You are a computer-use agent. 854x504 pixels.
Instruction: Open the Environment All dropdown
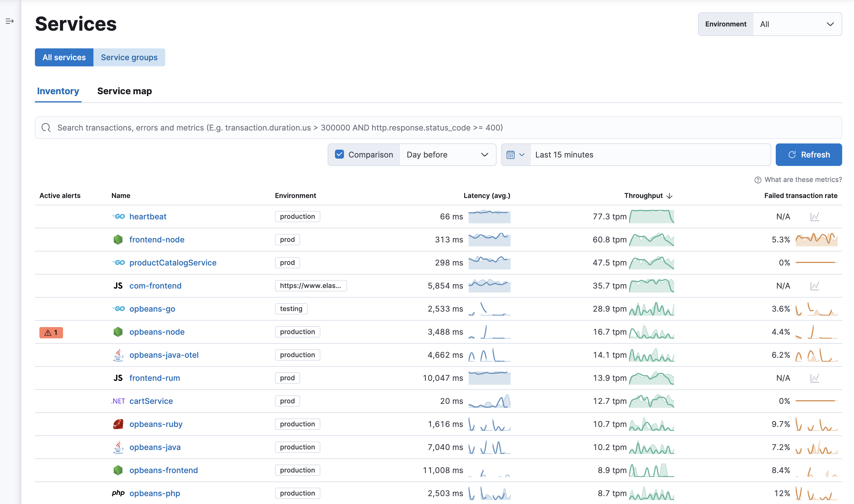pyautogui.click(x=797, y=24)
